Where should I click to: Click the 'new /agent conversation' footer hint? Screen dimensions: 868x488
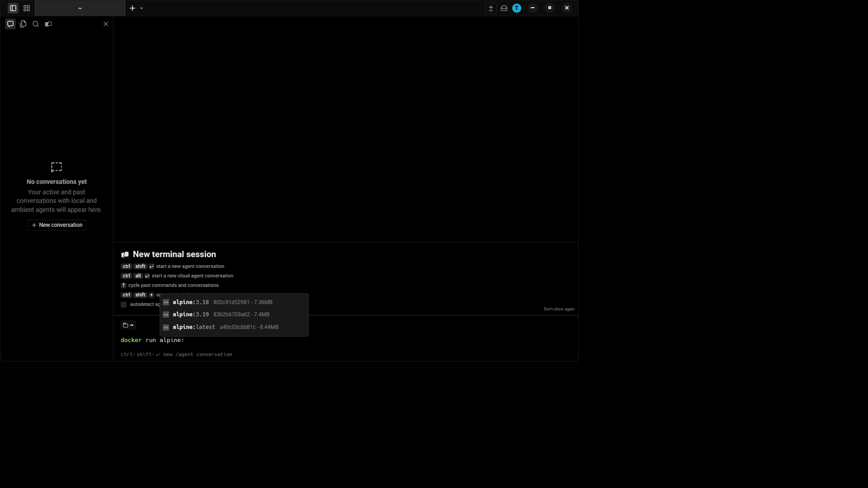pos(198,355)
